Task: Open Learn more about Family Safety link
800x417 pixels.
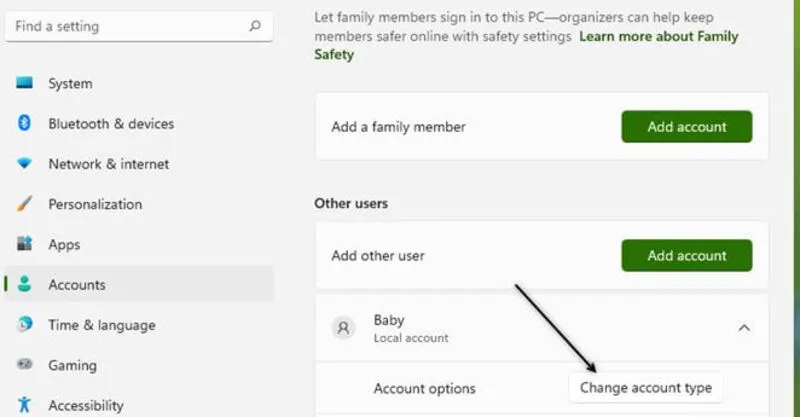Action: pos(656,36)
